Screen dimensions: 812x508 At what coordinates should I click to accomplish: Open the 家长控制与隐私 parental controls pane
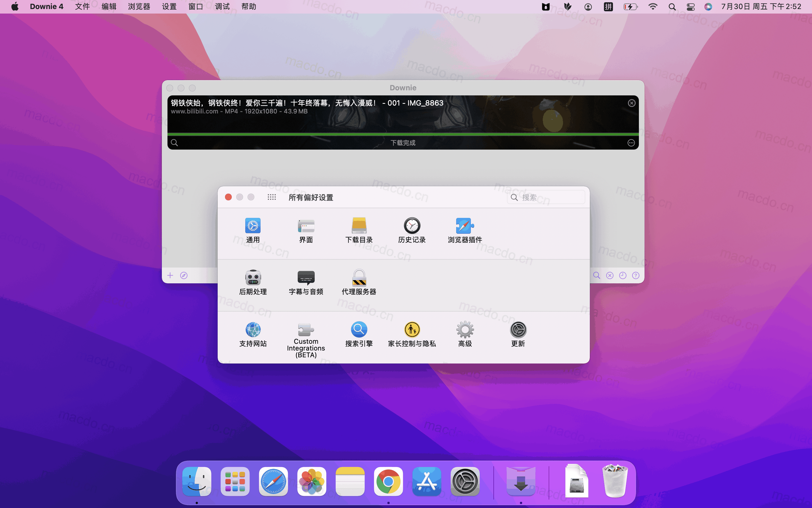(x=412, y=334)
